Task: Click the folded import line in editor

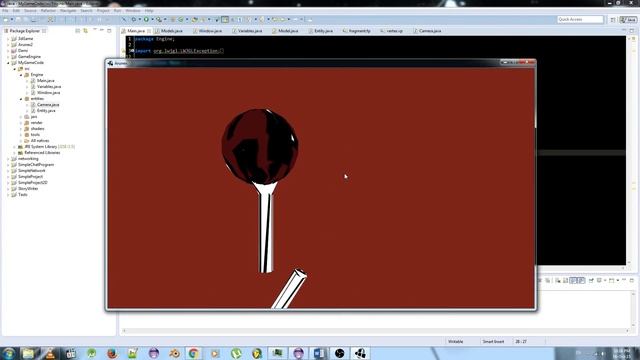Action: coord(180,51)
